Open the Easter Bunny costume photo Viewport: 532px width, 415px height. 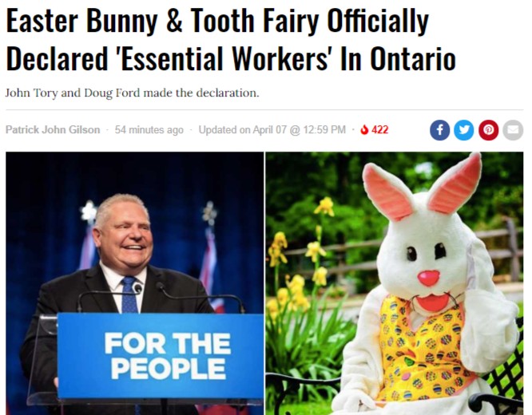pyautogui.click(x=395, y=283)
